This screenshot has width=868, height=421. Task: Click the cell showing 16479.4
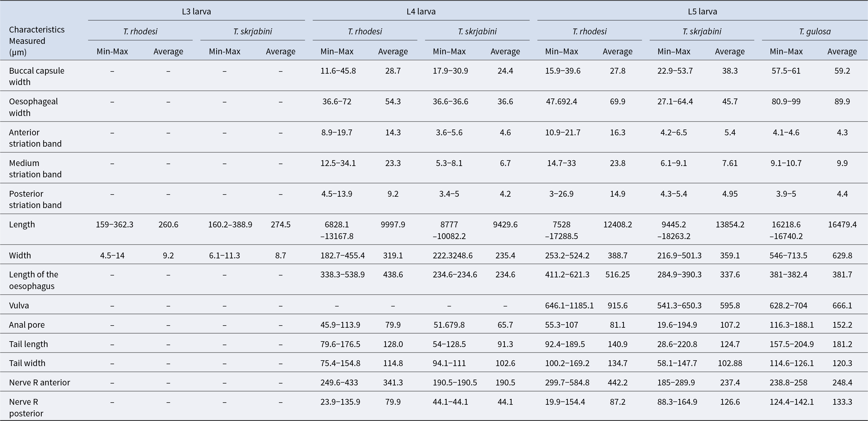tap(842, 224)
